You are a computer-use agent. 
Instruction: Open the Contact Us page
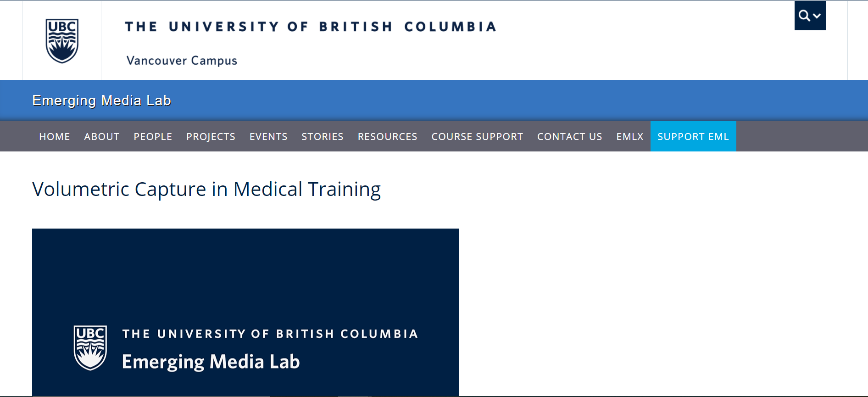(x=570, y=136)
